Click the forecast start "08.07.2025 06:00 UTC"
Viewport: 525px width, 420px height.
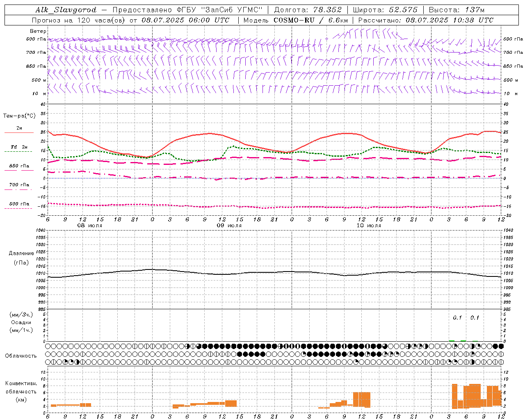coord(185,20)
